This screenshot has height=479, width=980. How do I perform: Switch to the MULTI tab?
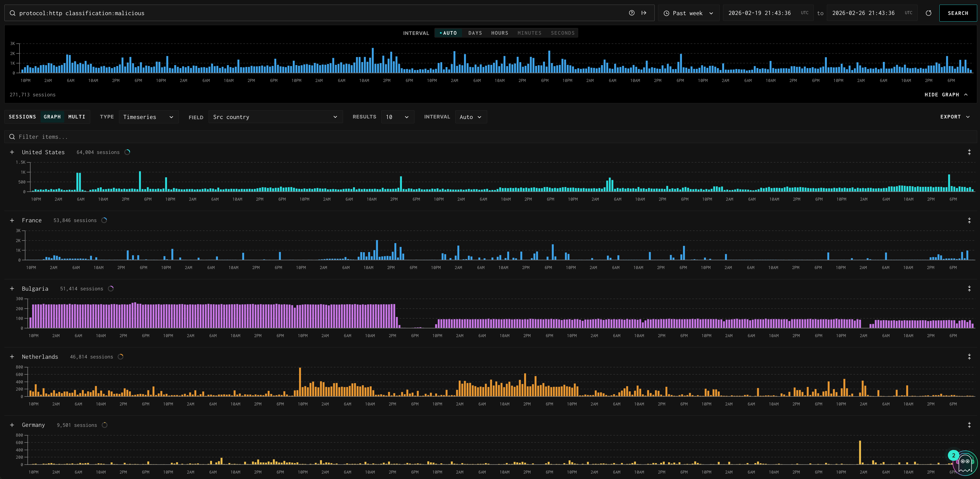77,117
